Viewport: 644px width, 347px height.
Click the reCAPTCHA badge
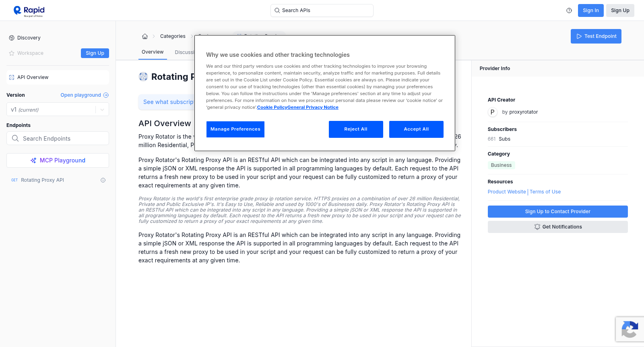point(630,329)
